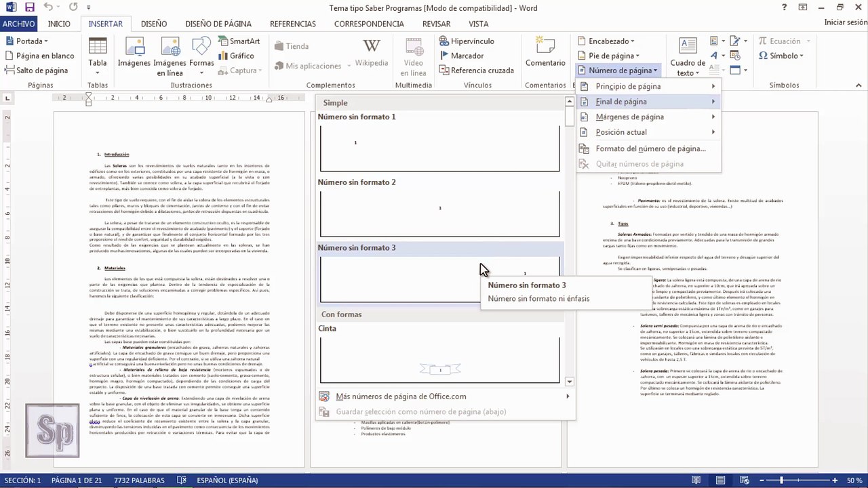Switch to the REVISAR tab
The height and width of the screenshot is (488, 868).
[x=436, y=24]
